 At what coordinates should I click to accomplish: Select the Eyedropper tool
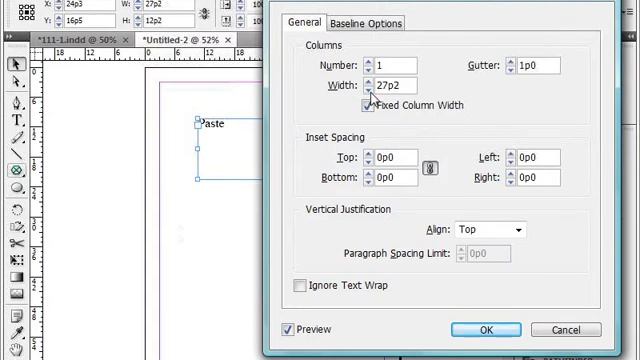[x=16, y=333]
